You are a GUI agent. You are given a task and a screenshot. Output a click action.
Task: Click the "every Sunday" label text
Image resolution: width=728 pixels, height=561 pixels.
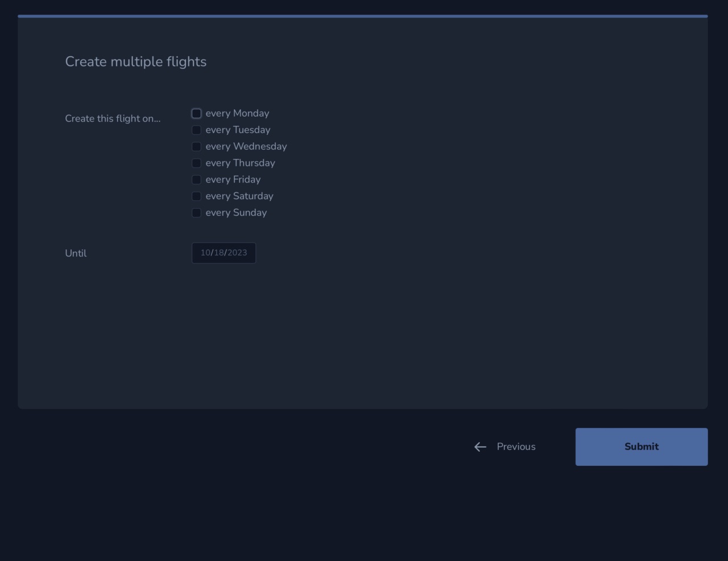tap(236, 213)
